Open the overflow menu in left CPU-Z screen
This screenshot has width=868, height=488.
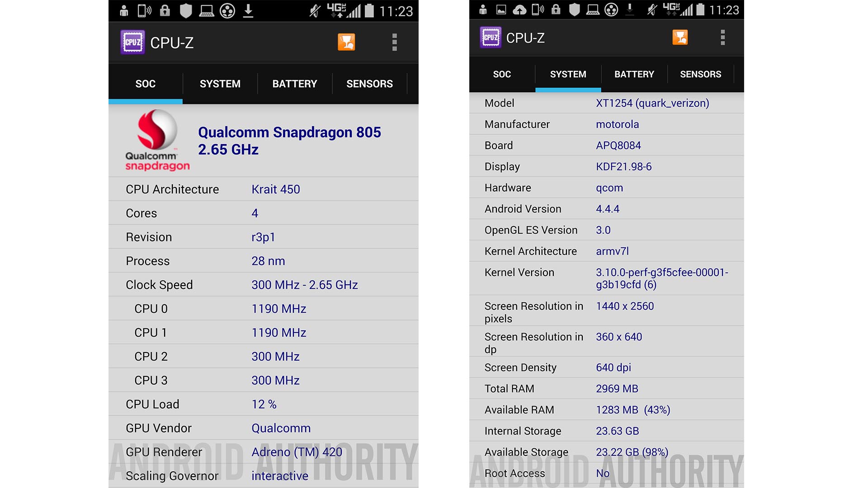[x=394, y=42]
